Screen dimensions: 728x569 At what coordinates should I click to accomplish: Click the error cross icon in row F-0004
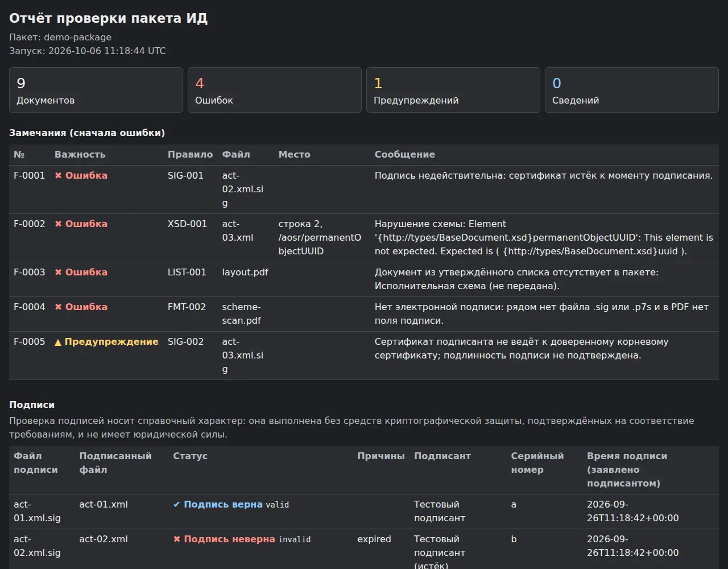58,307
